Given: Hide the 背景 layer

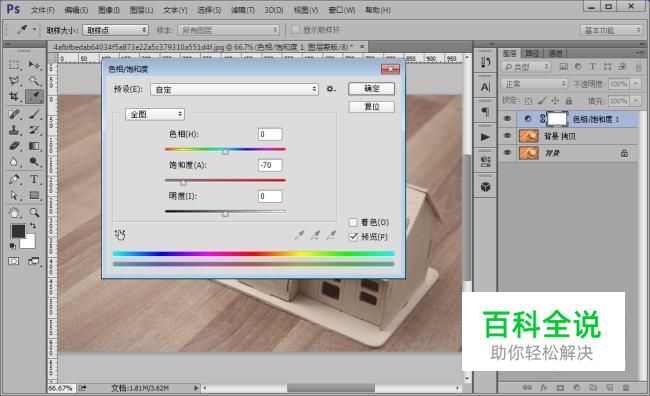Looking at the screenshot, I should pyautogui.click(x=507, y=153).
